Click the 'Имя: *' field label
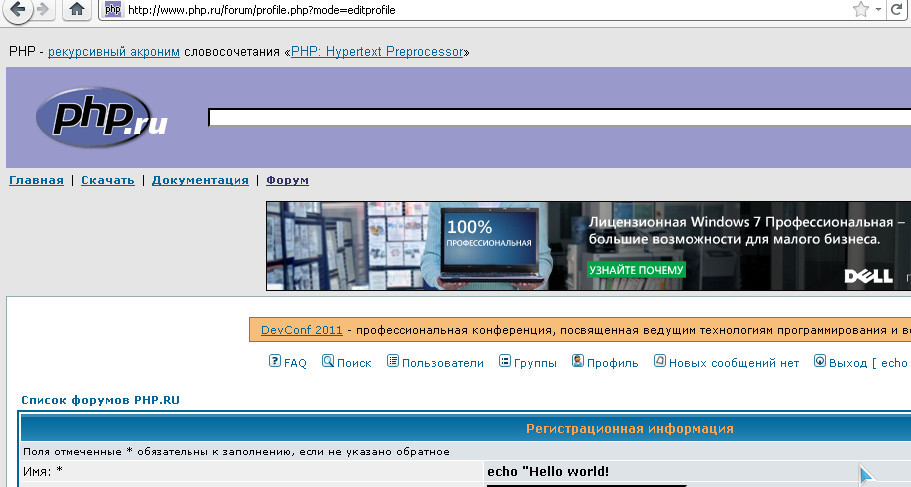The width and height of the screenshot is (911, 487). pyautogui.click(x=42, y=471)
